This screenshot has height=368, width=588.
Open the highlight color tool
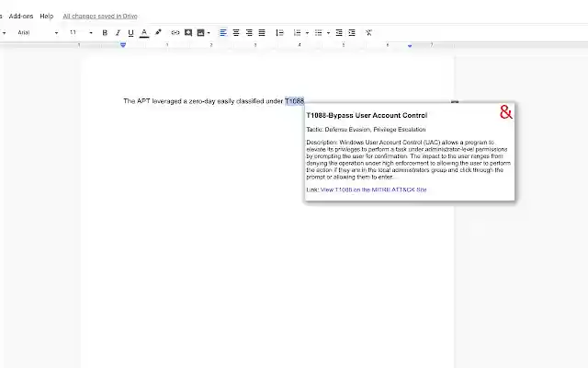point(158,33)
